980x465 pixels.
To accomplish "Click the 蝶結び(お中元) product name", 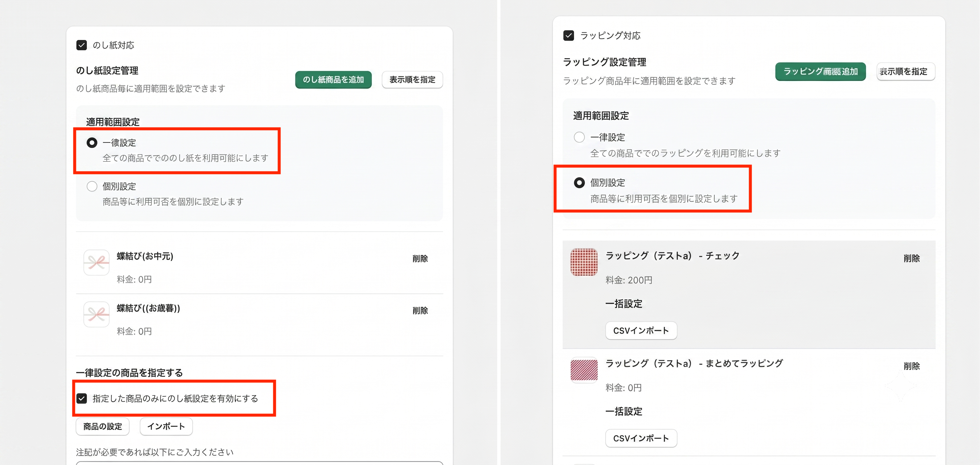I will pos(145,256).
